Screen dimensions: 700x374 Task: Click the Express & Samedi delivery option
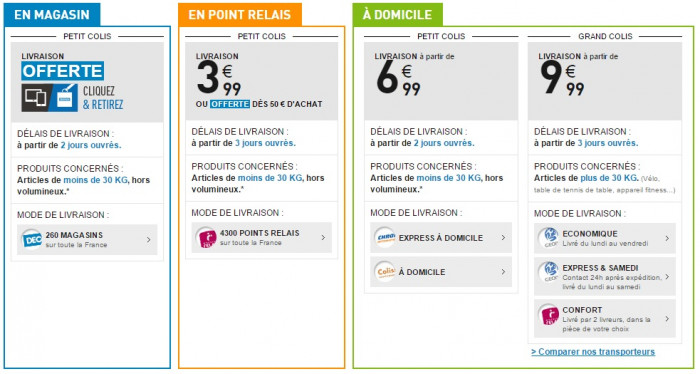tap(604, 277)
